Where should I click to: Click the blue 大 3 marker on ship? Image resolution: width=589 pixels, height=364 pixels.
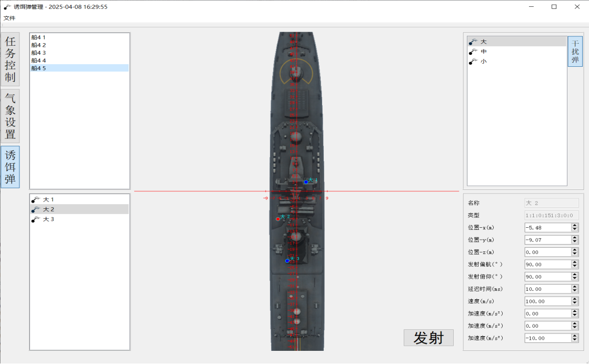click(287, 260)
